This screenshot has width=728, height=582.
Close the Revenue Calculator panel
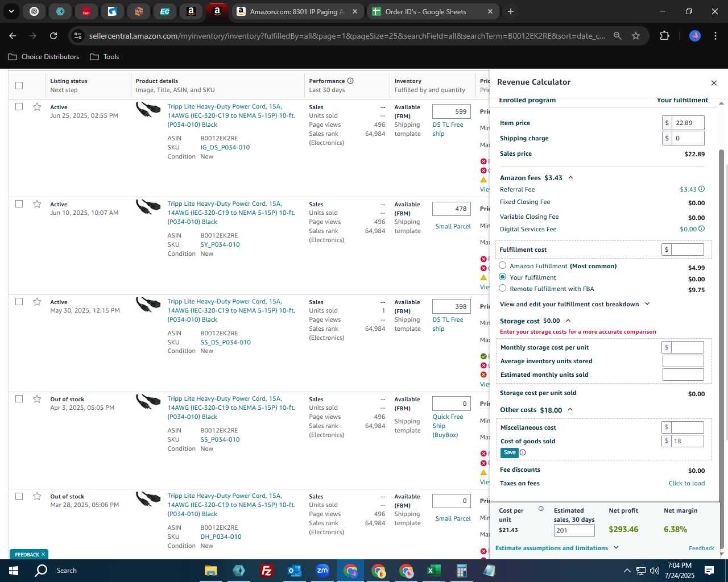[714, 83]
